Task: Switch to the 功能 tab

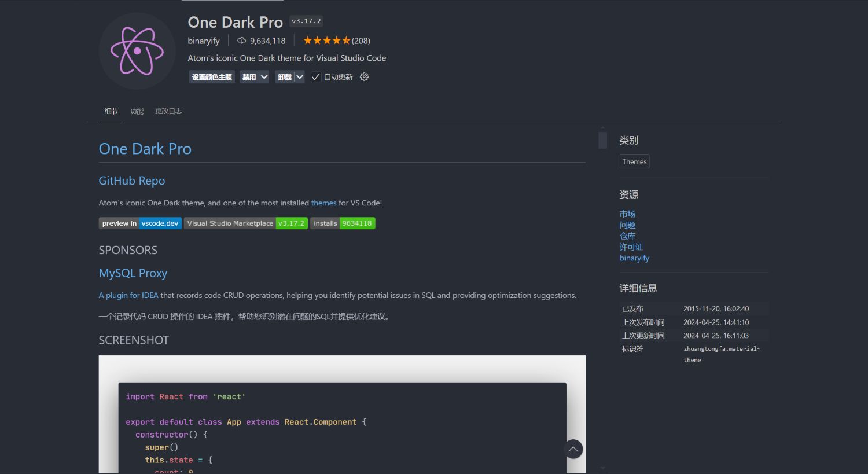Action: pyautogui.click(x=137, y=111)
